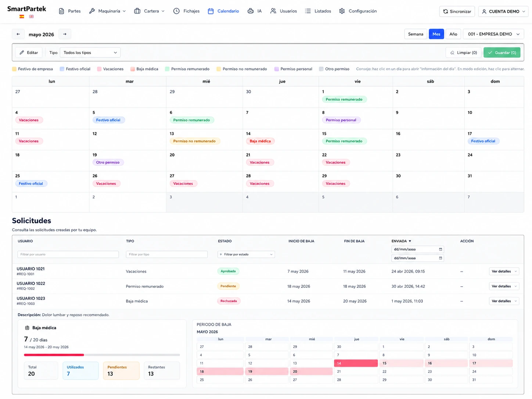532x399 pixels.
Task: Click the Guardar (0) button
Action: 502,53
